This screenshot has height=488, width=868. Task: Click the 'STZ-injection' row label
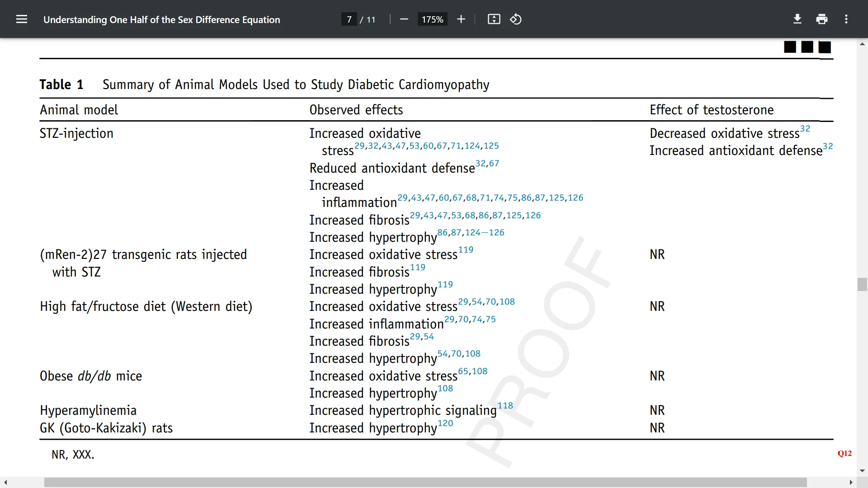click(76, 134)
